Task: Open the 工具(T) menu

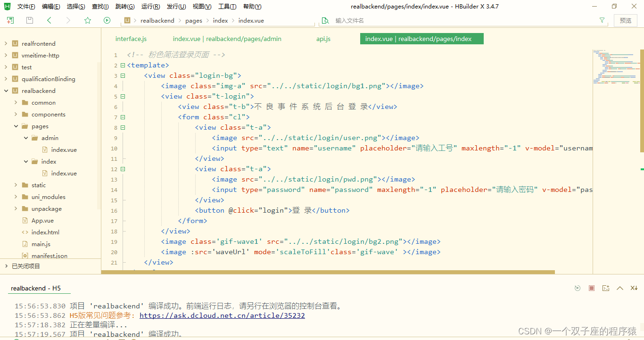Action: click(227, 7)
